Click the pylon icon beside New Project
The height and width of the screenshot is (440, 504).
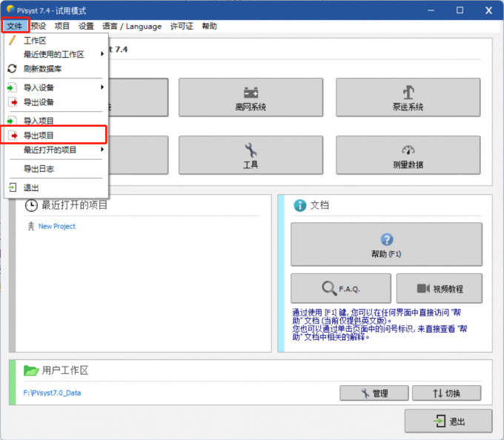click(x=31, y=226)
